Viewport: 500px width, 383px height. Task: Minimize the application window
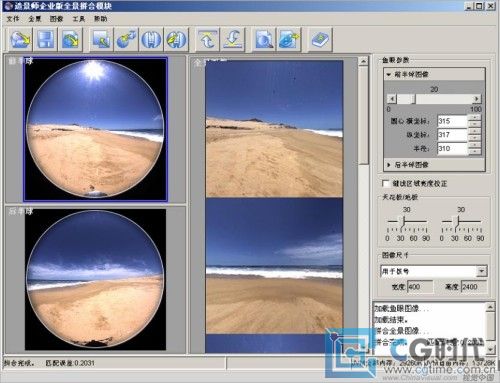point(469,6)
